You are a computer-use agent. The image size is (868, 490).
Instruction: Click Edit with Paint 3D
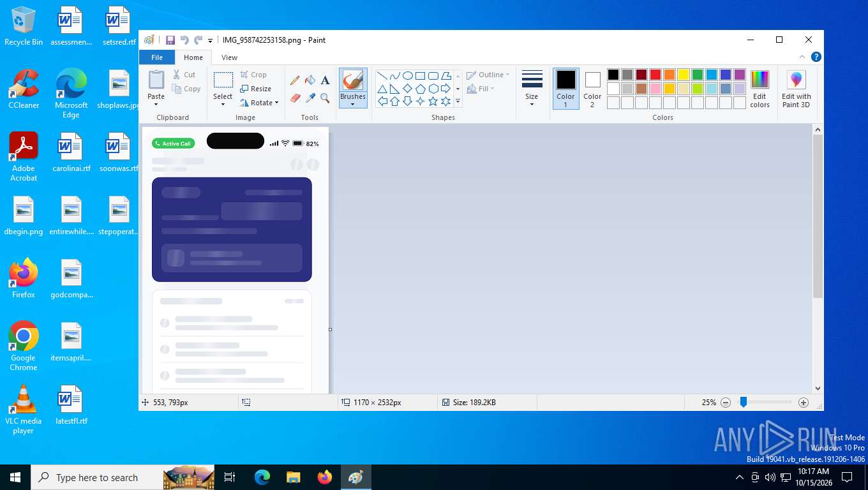coord(796,89)
